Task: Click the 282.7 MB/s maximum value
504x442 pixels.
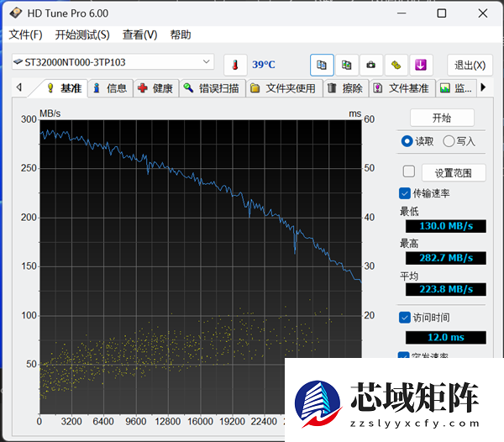Action: click(x=446, y=258)
